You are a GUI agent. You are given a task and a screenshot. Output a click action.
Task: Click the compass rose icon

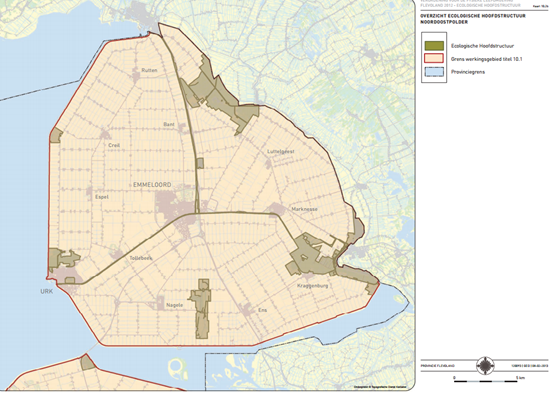485,366
